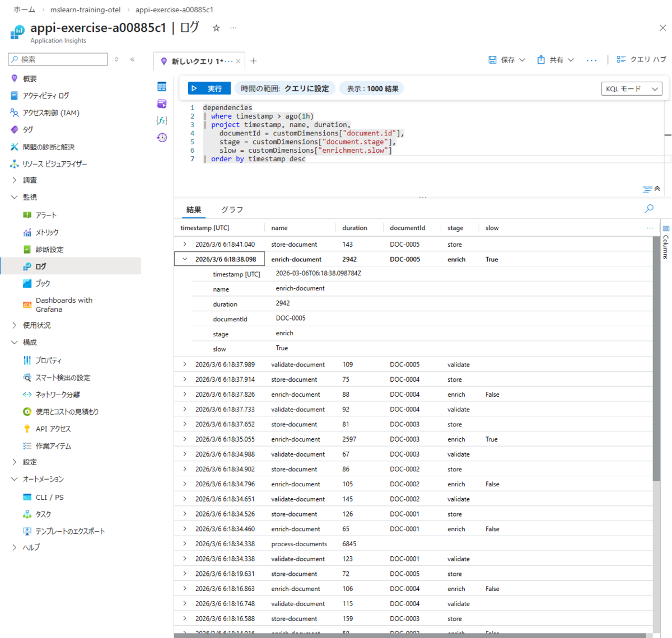Screen dimensions: 672x638
Task: Collapse the expanded 6:18:38.098 enrich-document row
Action: [x=185, y=259]
